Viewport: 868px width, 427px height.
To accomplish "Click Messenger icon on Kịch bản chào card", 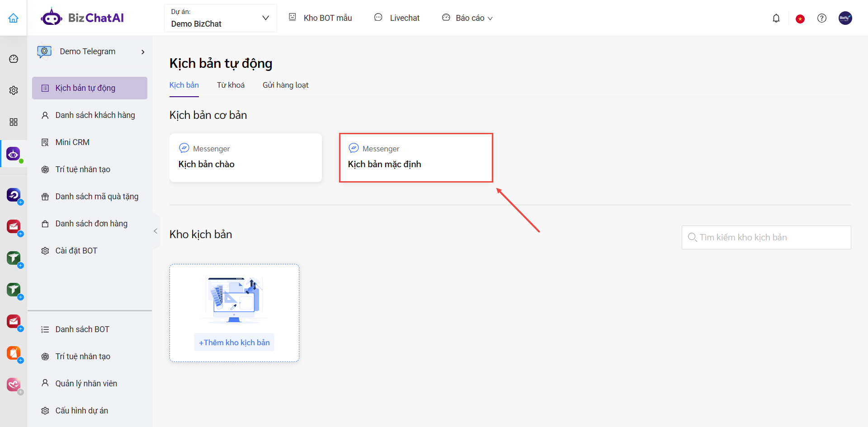I will coord(184,148).
